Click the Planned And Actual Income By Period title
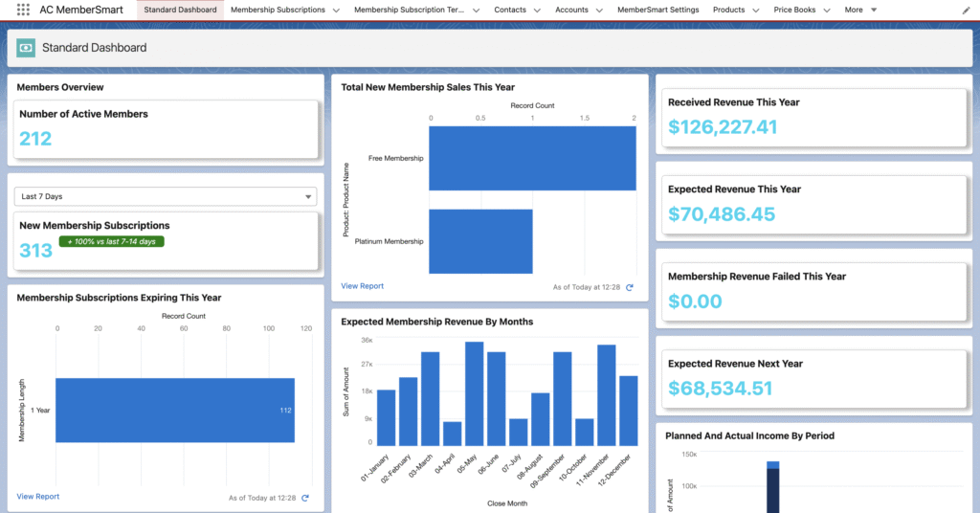The width and height of the screenshot is (980, 513). (749, 436)
